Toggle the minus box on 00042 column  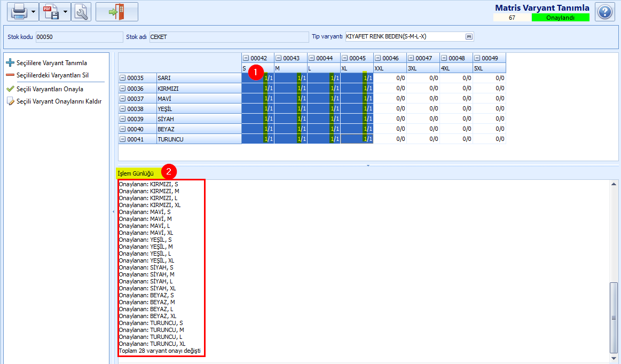pos(246,58)
